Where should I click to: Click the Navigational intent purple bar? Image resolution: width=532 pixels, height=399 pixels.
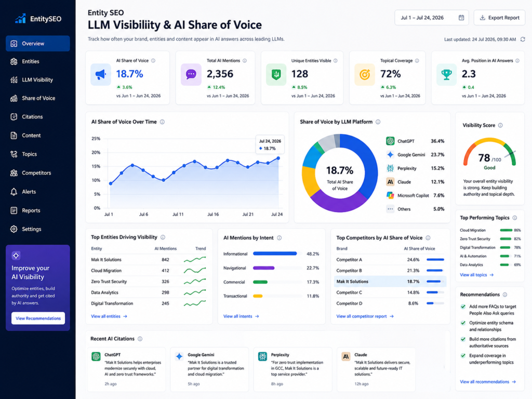263,268
